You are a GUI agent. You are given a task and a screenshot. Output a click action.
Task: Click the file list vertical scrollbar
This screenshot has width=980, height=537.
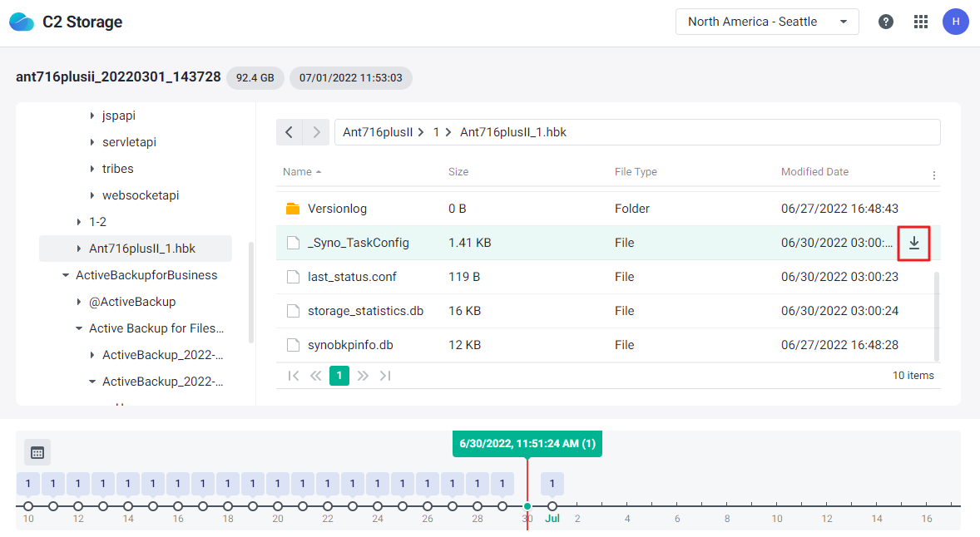[936, 317]
